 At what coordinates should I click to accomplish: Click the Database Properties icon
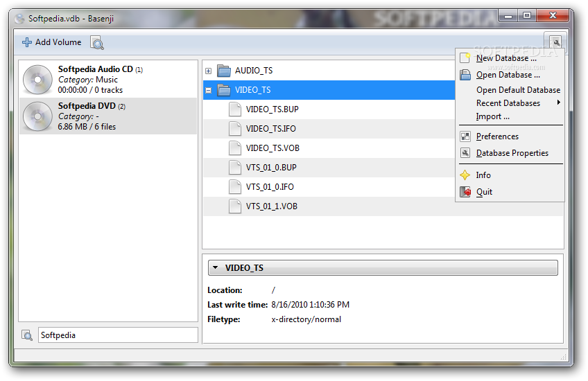click(465, 153)
